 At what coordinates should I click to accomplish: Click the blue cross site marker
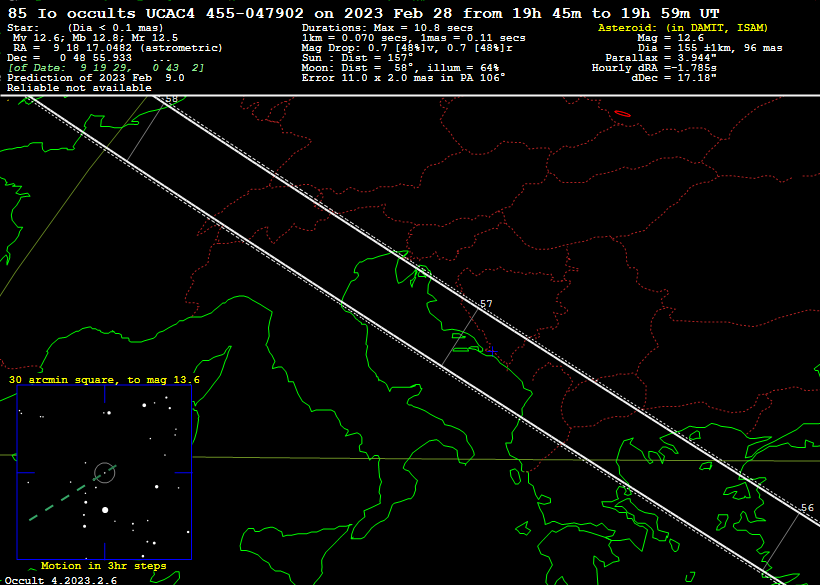tap(492, 351)
